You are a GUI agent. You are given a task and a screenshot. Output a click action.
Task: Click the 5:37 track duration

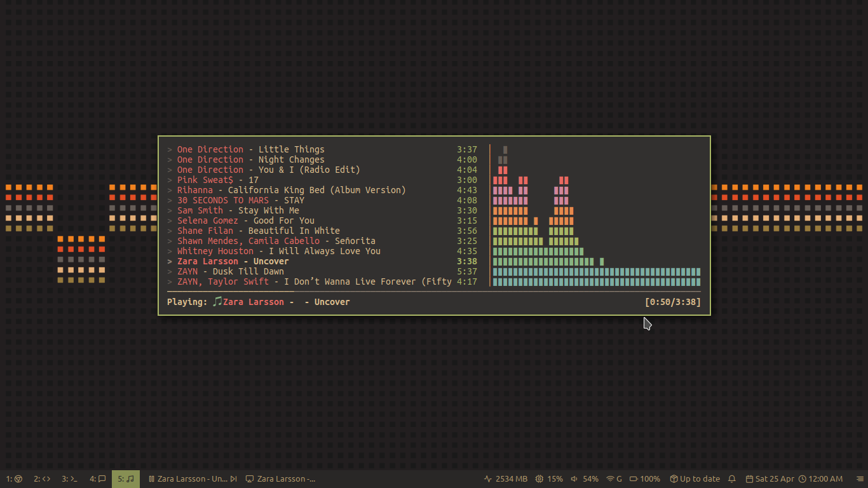point(467,271)
